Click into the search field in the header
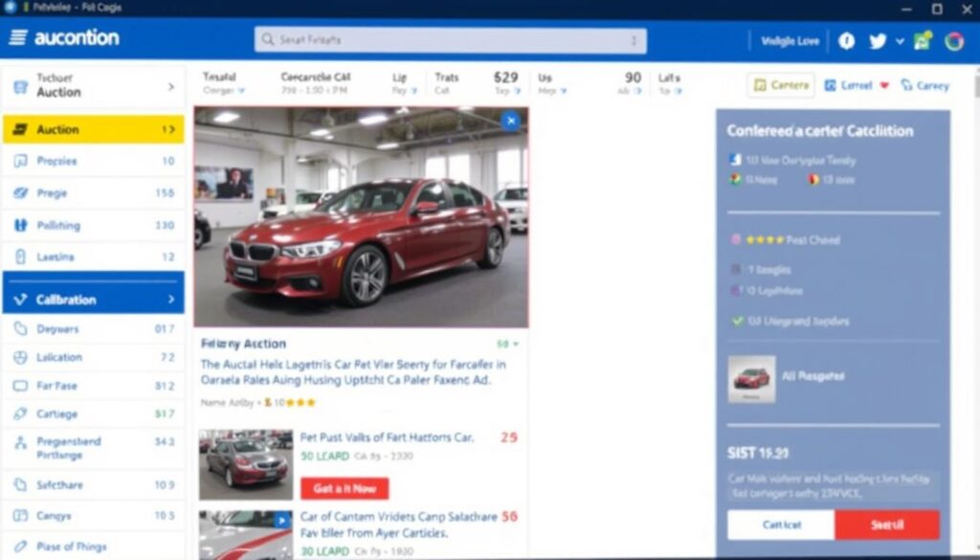This screenshot has width=980, height=560. pos(450,40)
